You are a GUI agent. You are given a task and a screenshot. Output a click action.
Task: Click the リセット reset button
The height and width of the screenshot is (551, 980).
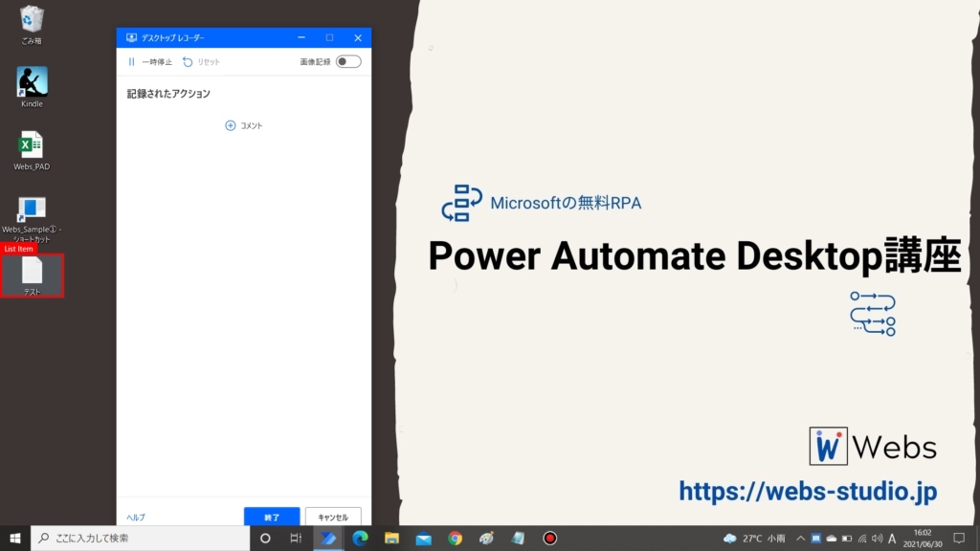tap(201, 62)
